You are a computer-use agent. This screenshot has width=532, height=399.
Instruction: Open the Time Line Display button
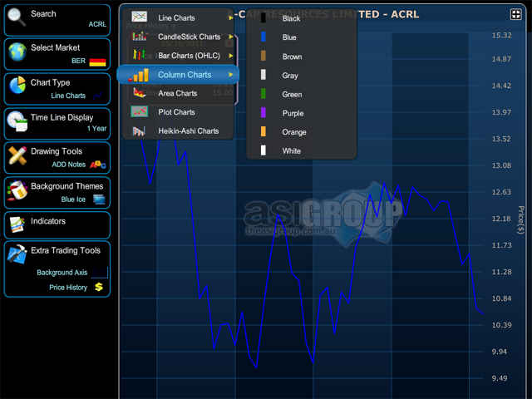click(x=57, y=124)
